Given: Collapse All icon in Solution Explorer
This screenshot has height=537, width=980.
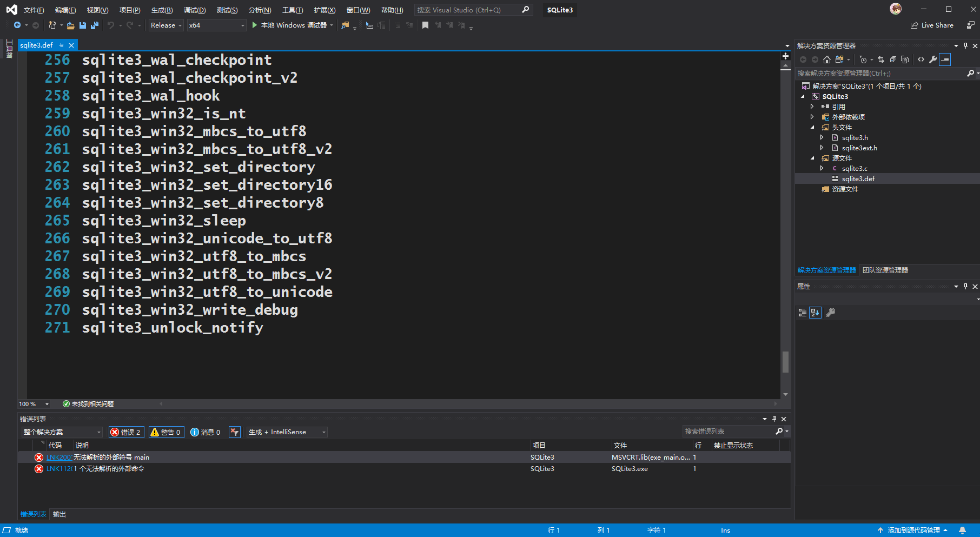Looking at the screenshot, I should [x=893, y=59].
